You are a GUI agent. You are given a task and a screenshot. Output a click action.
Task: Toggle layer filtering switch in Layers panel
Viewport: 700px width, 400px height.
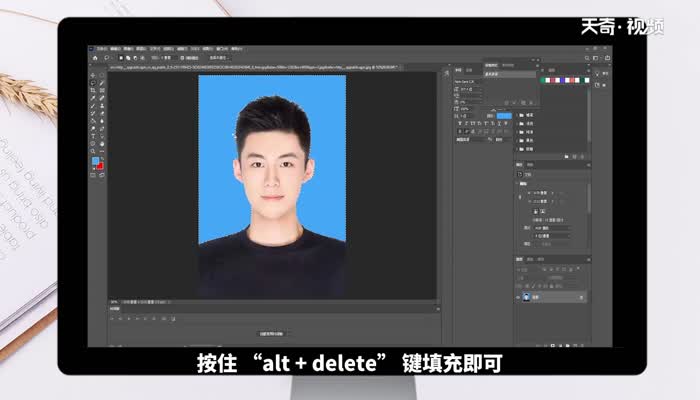pyautogui.click(x=579, y=268)
